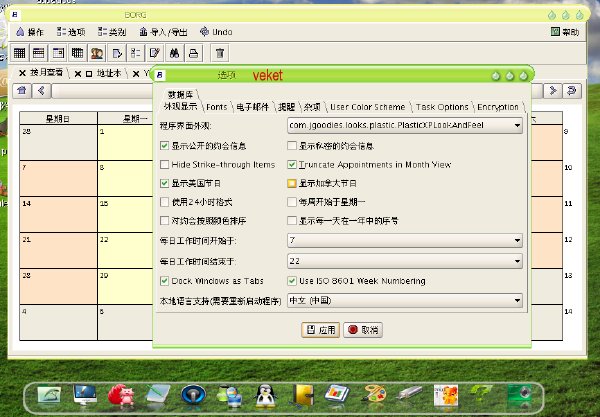
Task: Switch to the Fonts tab
Action: coord(217,107)
